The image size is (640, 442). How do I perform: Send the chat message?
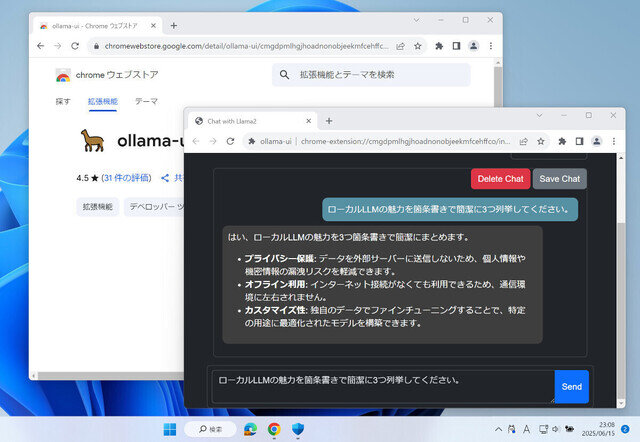tap(571, 386)
